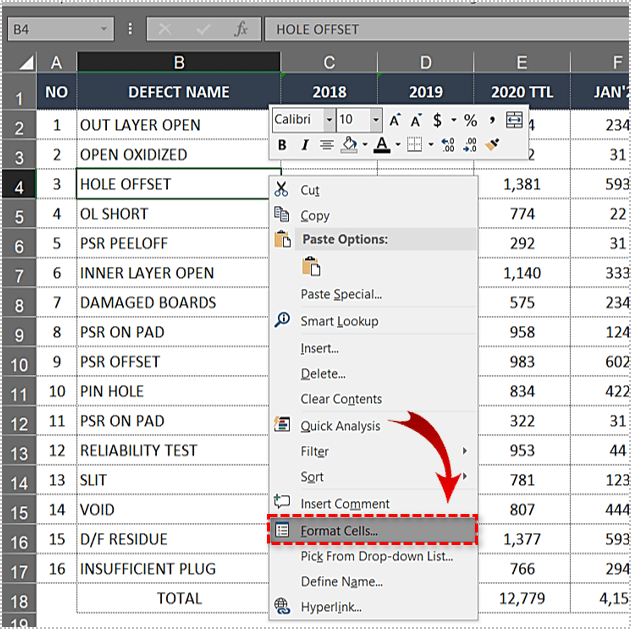Apply Percent Style with the % icon
The image size is (631, 629).
[469, 120]
